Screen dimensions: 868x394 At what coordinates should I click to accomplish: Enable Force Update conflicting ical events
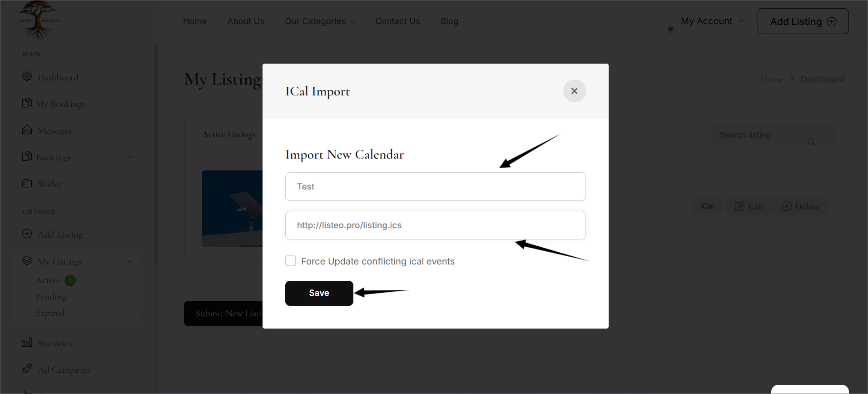click(x=291, y=261)
